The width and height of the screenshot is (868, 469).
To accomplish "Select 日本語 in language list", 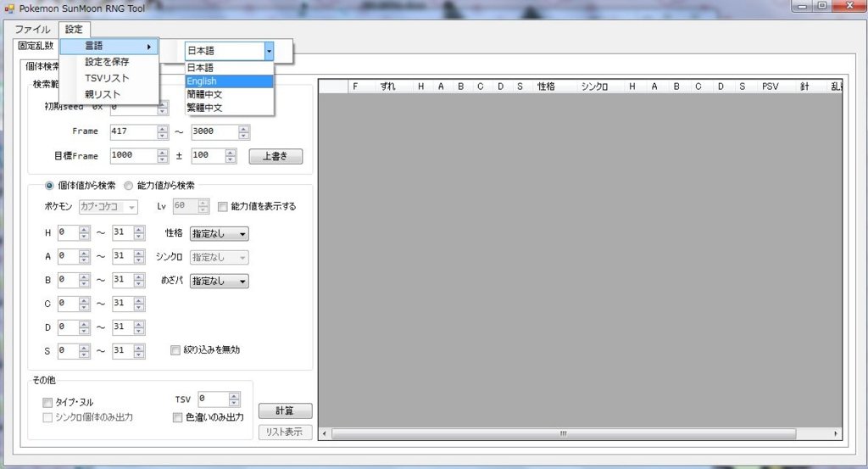I will 229,68.
